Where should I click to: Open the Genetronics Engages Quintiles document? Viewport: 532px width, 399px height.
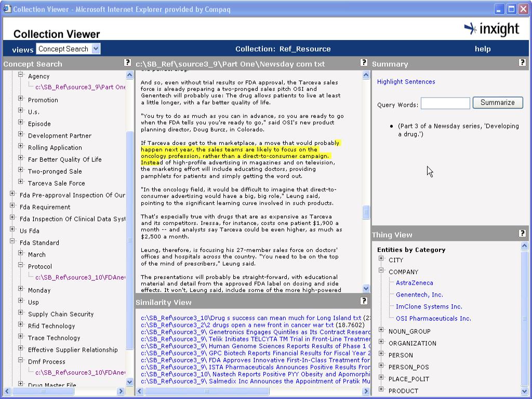[255, 332]
